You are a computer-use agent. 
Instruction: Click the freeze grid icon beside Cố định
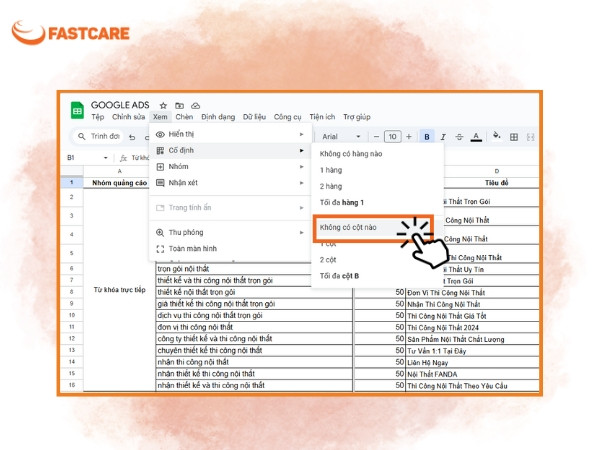coord(160,150)
